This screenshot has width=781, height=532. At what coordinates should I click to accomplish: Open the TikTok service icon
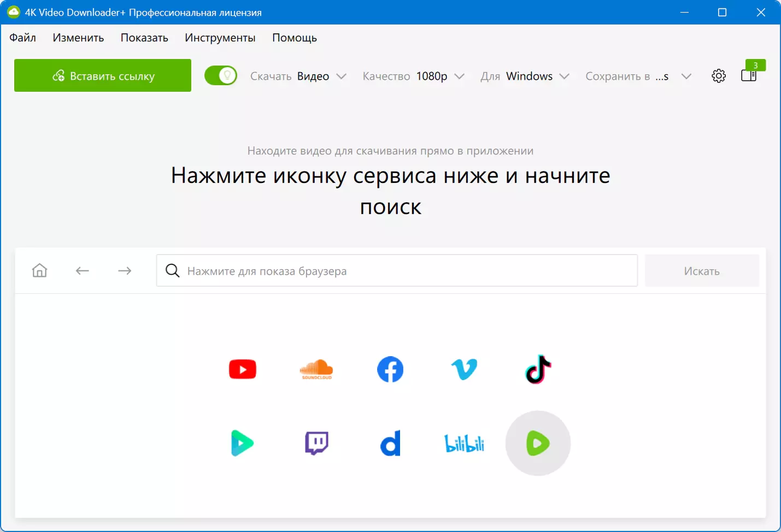[x=538, y=369]
